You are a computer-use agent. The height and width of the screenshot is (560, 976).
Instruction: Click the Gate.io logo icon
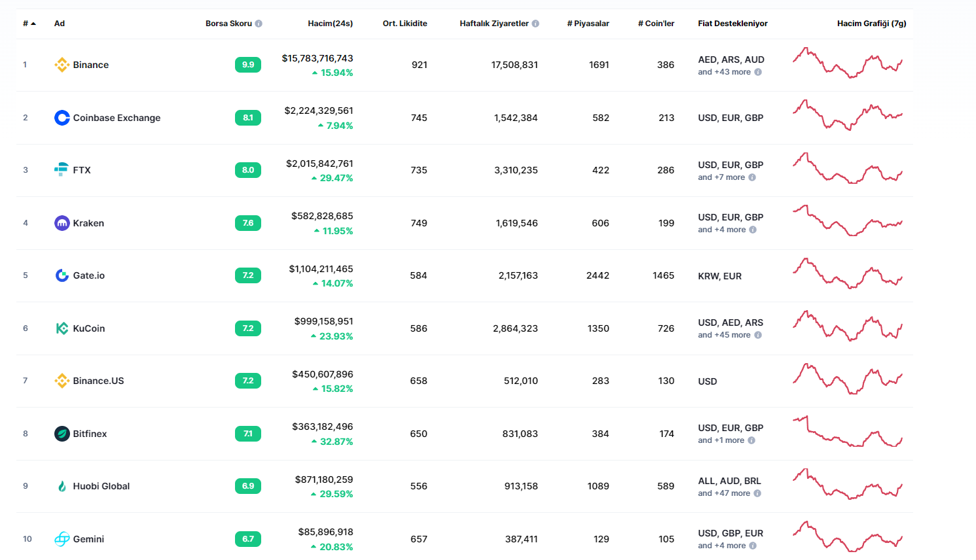click(62, 275)
